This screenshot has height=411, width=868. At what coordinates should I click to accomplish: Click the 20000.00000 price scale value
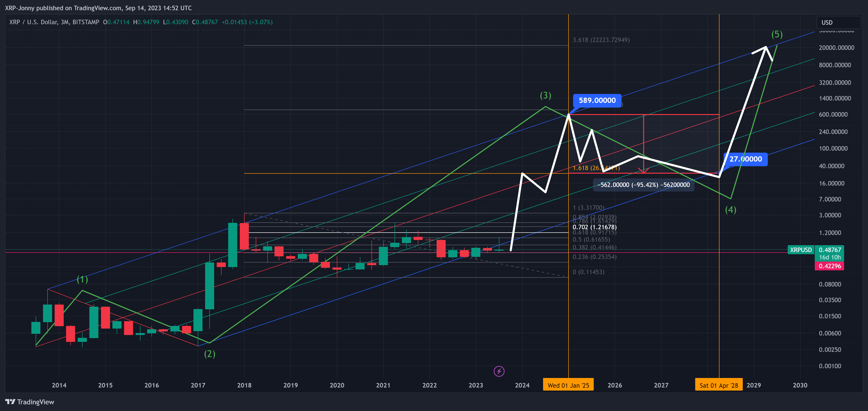click(x=836, y=48)
